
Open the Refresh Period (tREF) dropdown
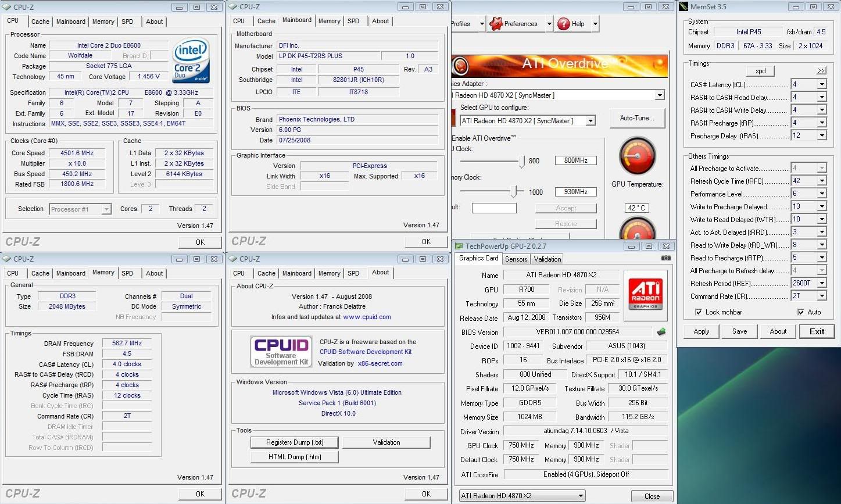point(822,283)
